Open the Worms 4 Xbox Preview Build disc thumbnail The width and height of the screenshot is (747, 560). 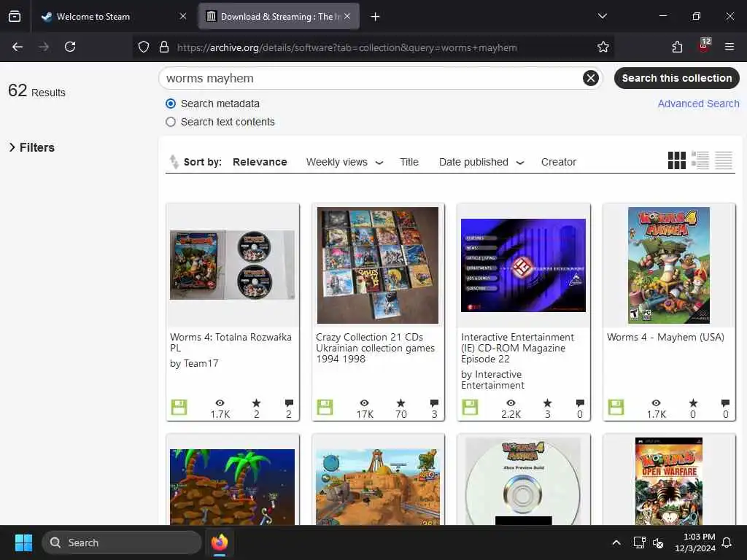[x=523, y=481]
